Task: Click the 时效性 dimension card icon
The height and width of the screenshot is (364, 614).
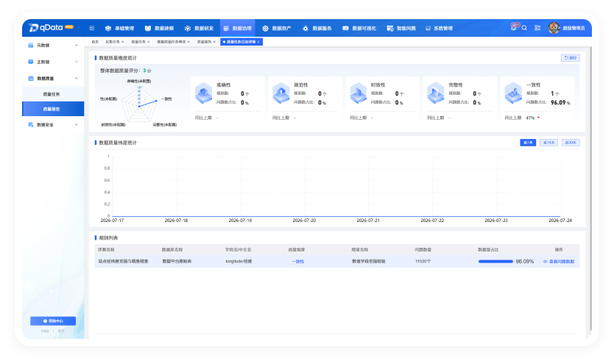Action: 359,93
